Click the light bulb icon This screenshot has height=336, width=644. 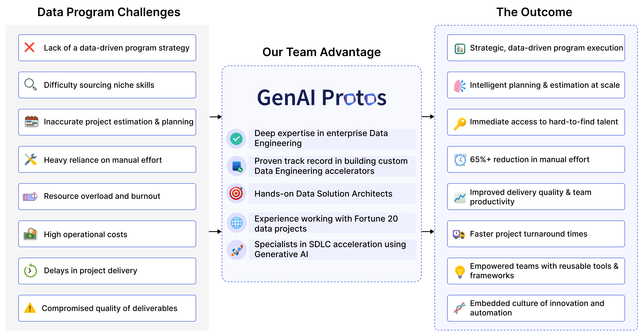460,272
